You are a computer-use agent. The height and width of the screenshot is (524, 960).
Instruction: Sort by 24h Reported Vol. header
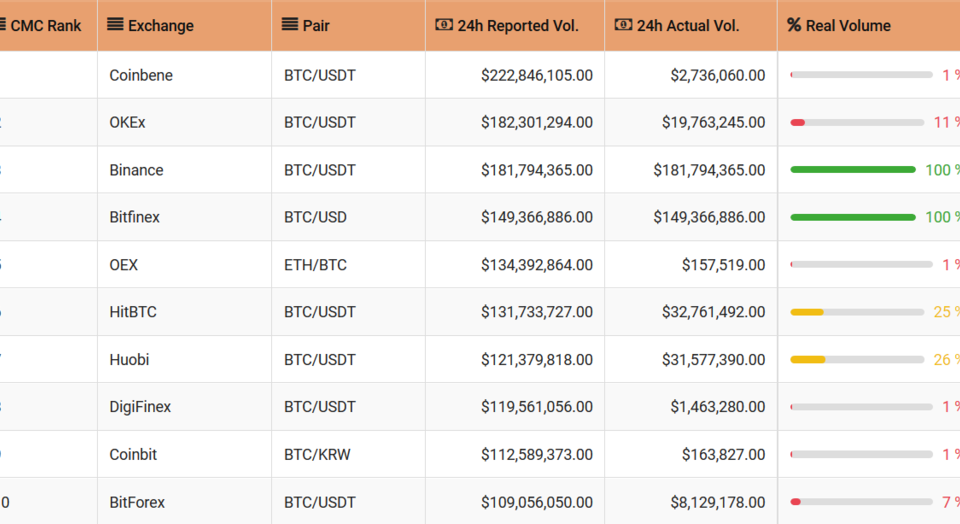515,25
